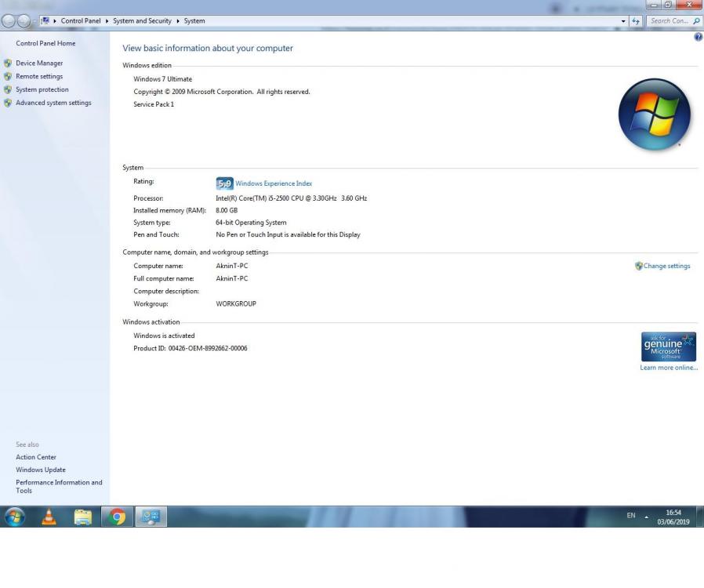Launch VLC media player from the taskbar
This screenshot has height=588, width=704.
pos(49,517)
